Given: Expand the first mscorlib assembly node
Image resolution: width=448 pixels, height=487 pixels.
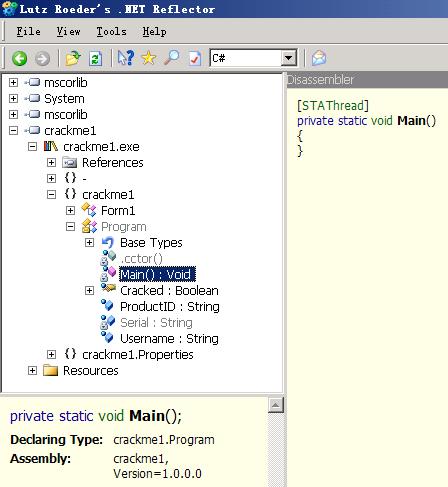Looking at the screenshot, I should pyautogui.click(x=13, y=82).
